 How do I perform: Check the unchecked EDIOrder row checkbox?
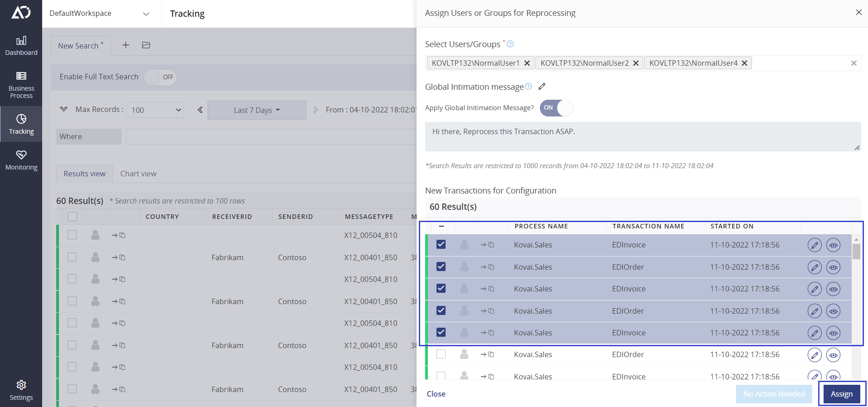pyautogui.click(x=441, y=354)
